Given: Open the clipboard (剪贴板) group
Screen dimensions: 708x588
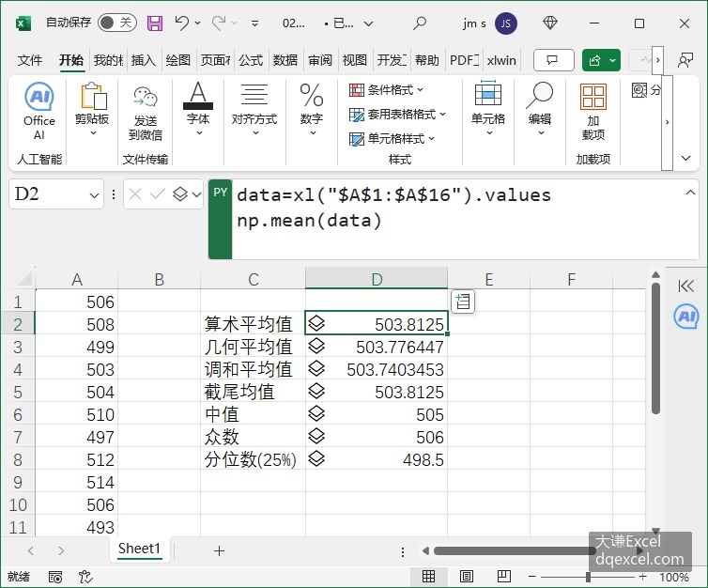Looking at the screenshot, I should 92,110.
